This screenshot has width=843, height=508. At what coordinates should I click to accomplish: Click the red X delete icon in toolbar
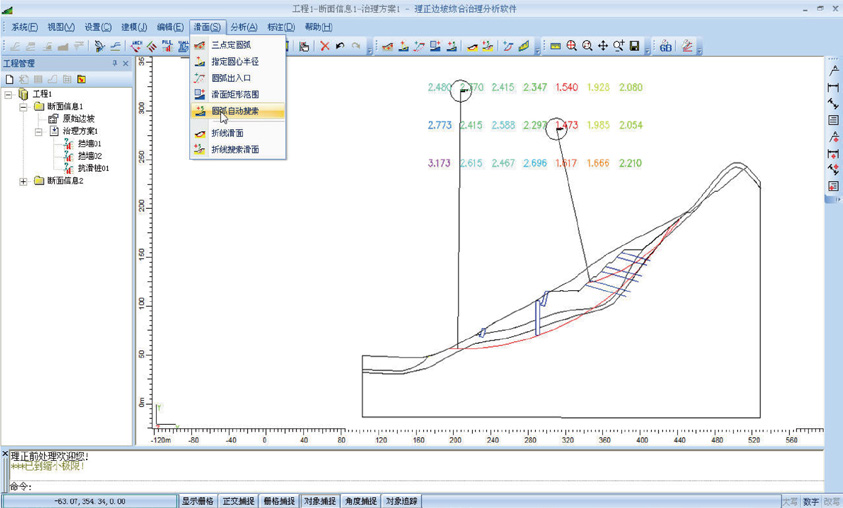tap(324, 46)
